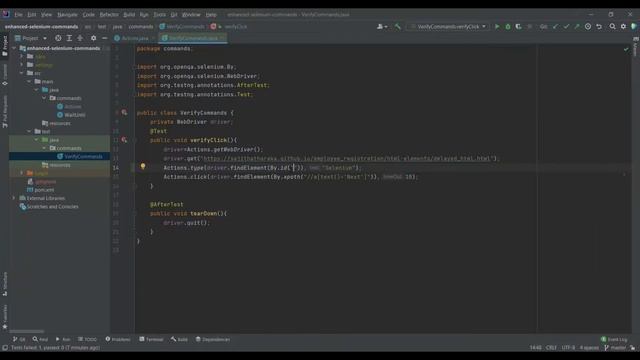Viewport: 640px width, 360px height.
Task: Click the Git commit checkmark icon
Action: click(x=566, y=27)
